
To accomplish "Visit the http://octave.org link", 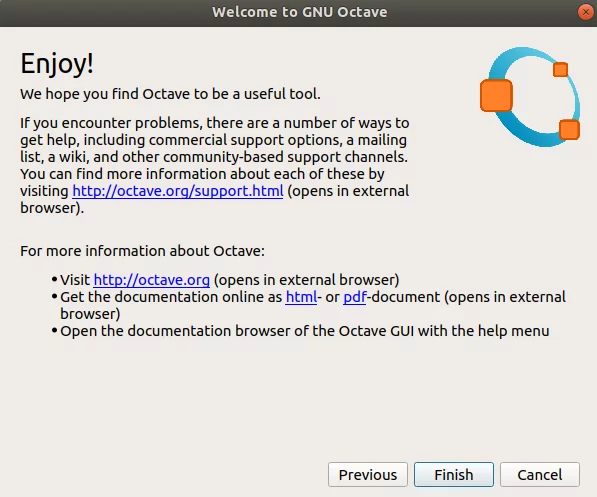I will click(152, 280).
